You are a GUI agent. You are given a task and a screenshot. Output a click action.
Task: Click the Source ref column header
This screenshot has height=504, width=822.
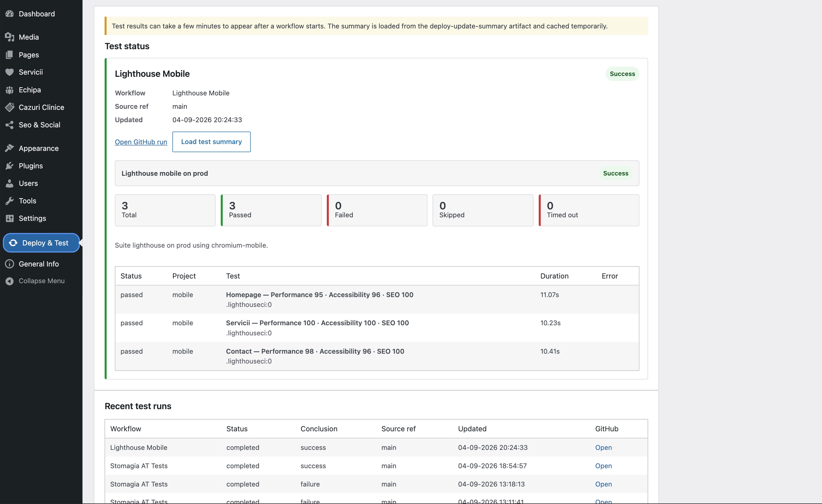coord(398,429)
